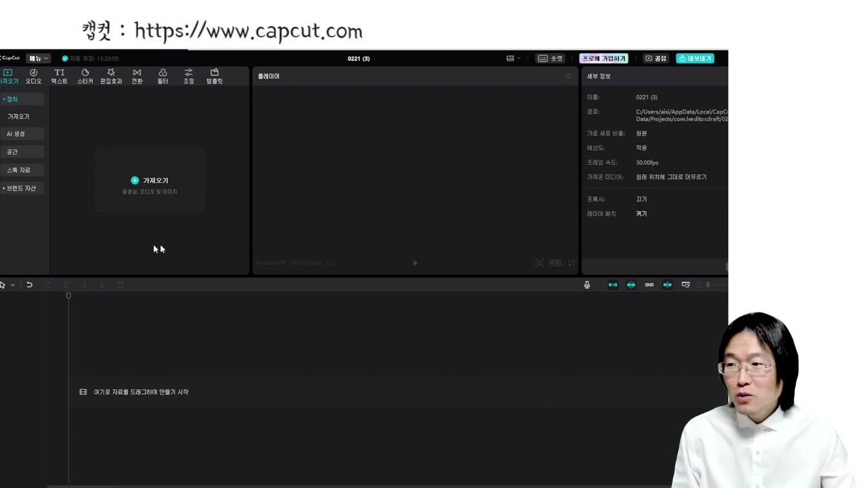This screenshot has height=488, width=868.
Task: Click the 레이어 배치 value 켜기
Action: tap(641, 214)
